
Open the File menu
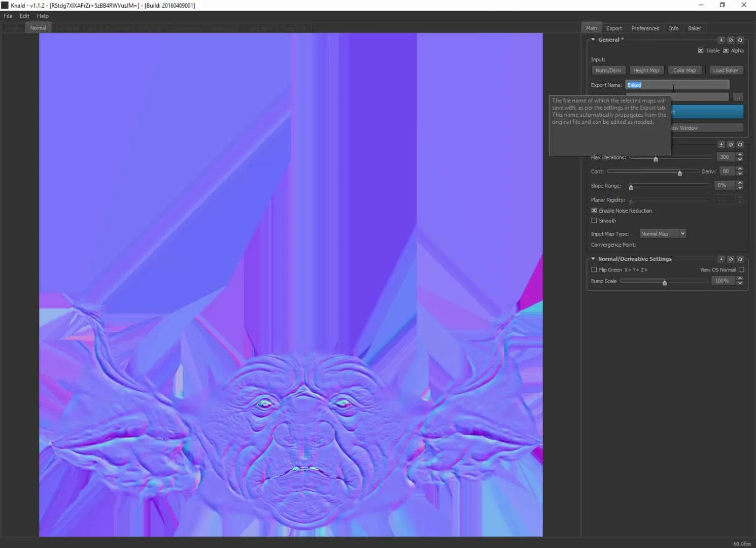click(x=8, y=16)
